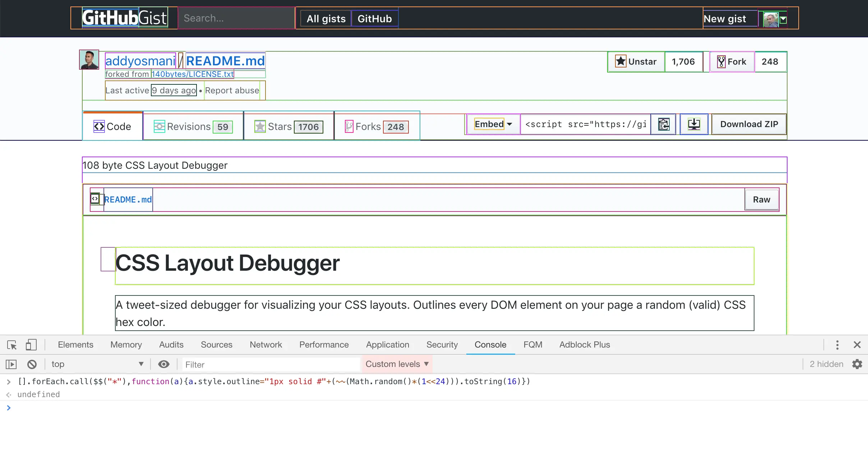Click the clear console icon
The height and width of the screenshot is (461, 868).
32,364
